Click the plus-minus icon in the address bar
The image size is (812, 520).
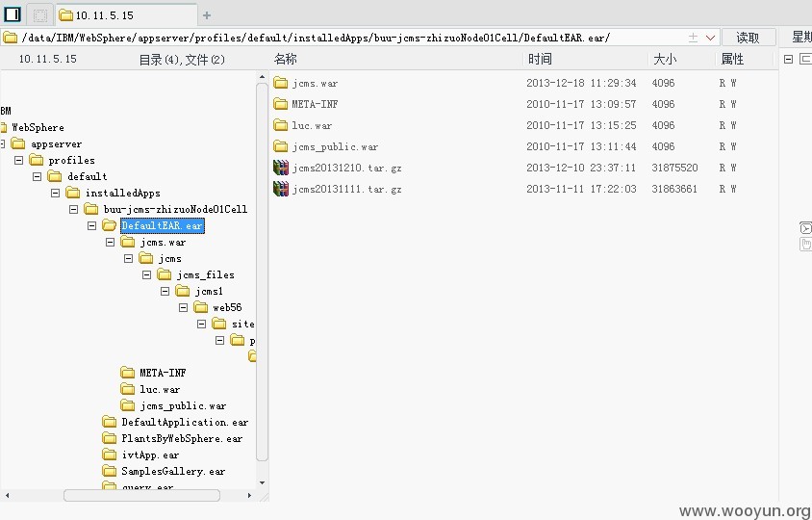[693, 38]
